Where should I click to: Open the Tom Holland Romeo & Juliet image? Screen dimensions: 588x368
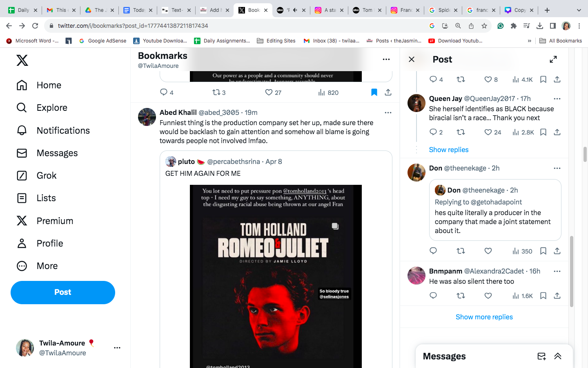(x=276, y=276)
